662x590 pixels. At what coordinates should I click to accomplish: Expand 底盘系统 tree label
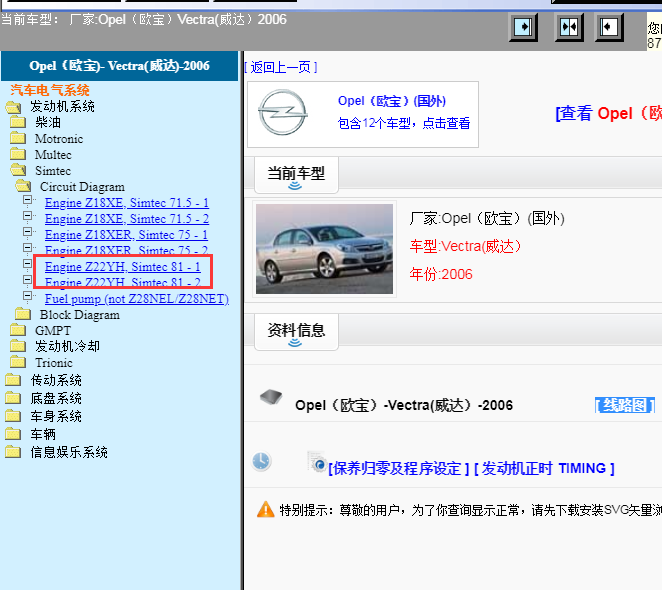[x=56, y=398]
